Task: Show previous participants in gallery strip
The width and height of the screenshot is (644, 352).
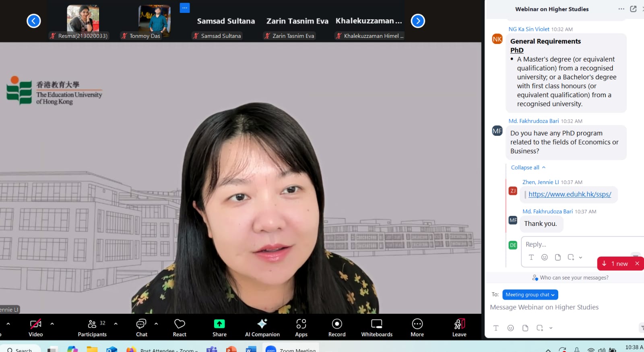Action: click(x=34, y=21)
